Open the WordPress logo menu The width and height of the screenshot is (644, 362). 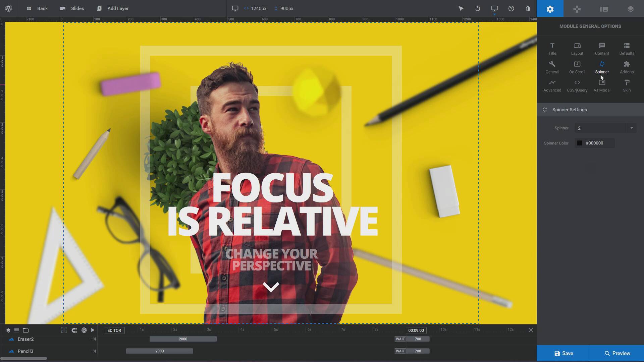9,8
